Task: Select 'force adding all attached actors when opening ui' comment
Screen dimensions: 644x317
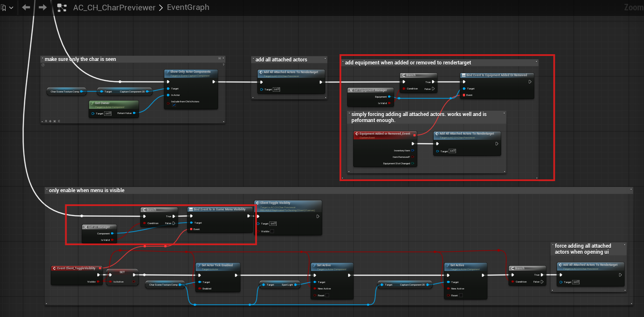Action: (x=583, y=249)
